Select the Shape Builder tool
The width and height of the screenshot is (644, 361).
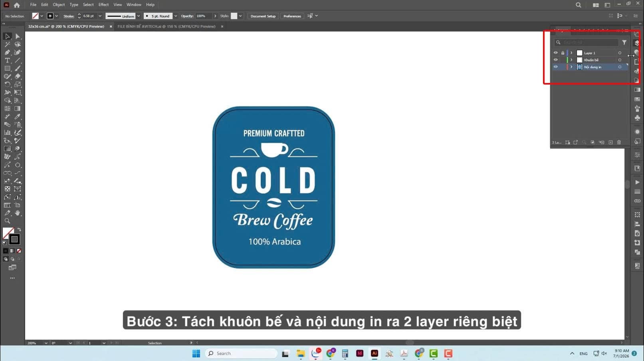tap(7, 101)
